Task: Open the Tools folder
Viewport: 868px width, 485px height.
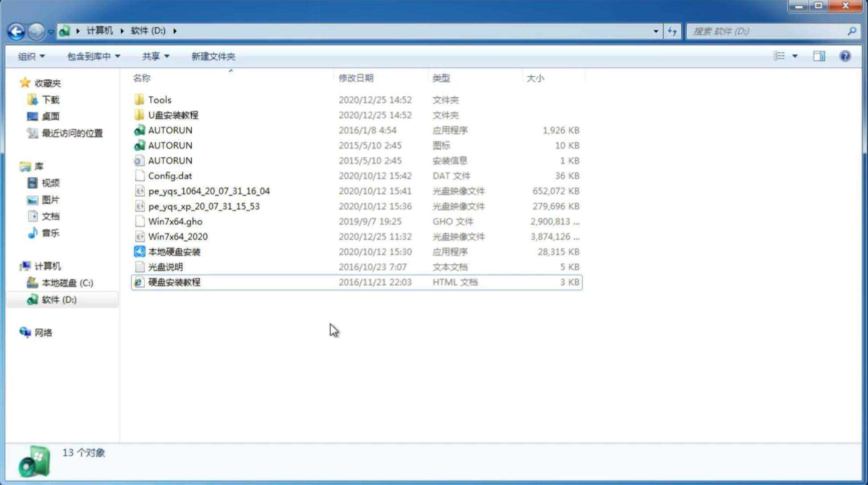Action: point(160,99)
